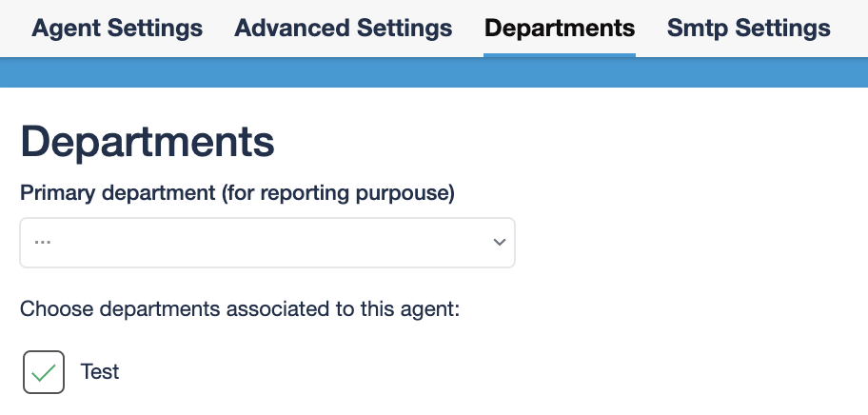Click the empty middle of the department select box
This screenshot has height=415, width=868.
pyautogui.click(x=267, y=243)
